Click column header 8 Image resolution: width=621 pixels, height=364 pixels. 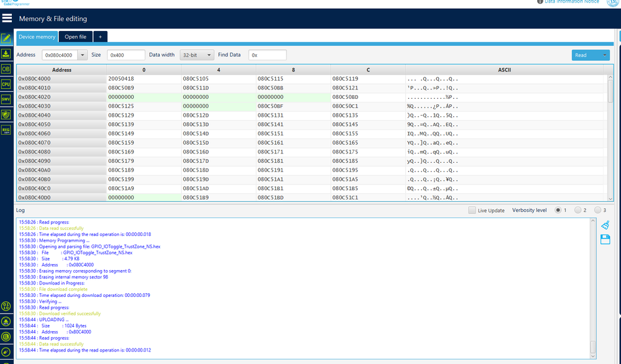[293, 70]
